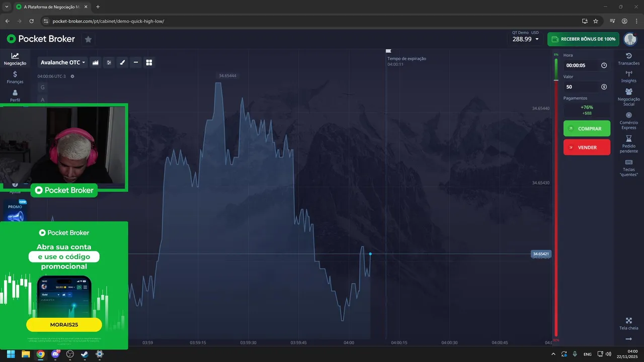
Task: Open File Explorer from taskbar
Action: point(26,354)
